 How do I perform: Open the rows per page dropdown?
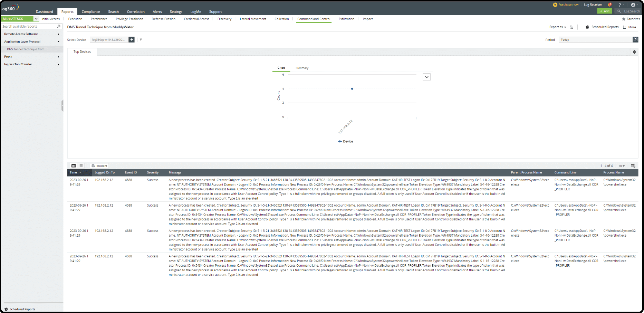(622, 166)
